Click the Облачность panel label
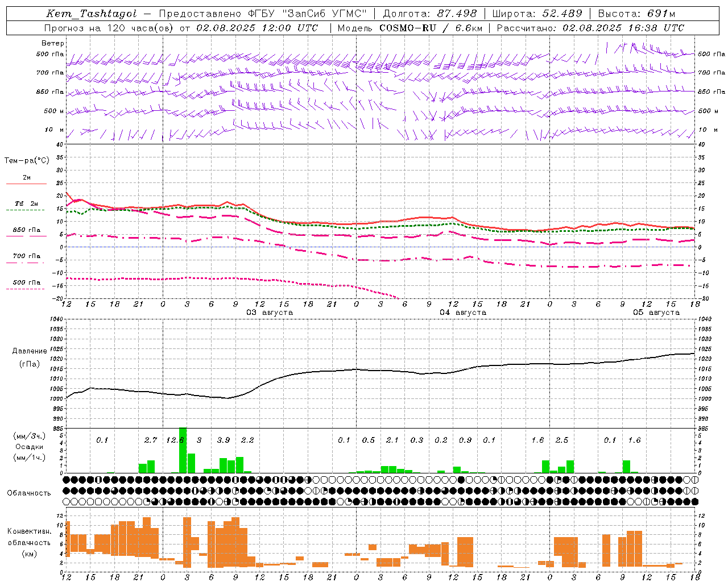Viewport: 728px width, 582px height. pos(29,493)
